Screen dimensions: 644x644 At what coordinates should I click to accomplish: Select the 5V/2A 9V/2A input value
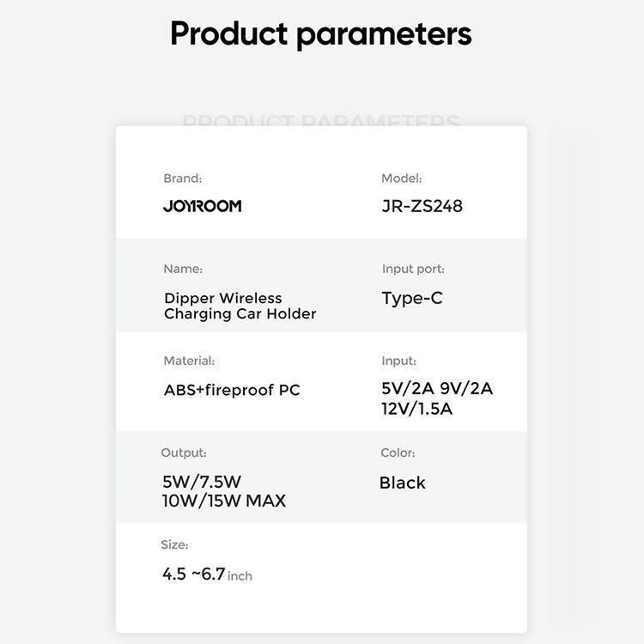coord(437,388)
